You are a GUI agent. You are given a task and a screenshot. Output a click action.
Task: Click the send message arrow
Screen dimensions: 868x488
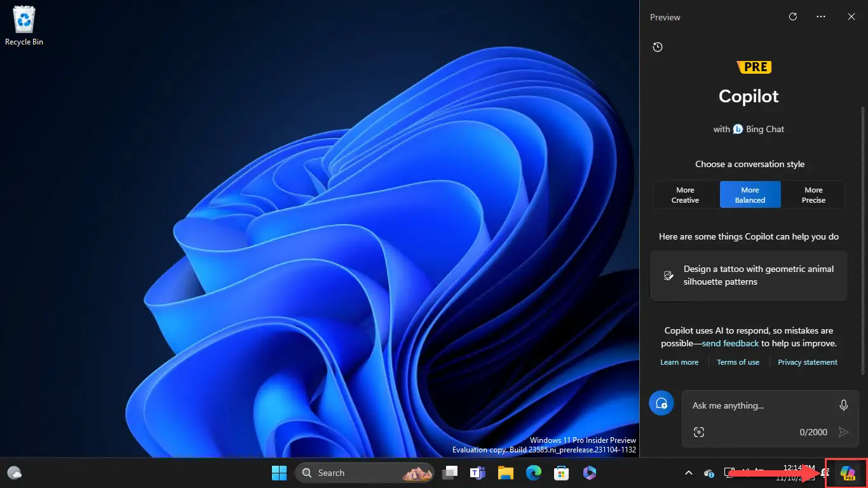pos(844,432)
